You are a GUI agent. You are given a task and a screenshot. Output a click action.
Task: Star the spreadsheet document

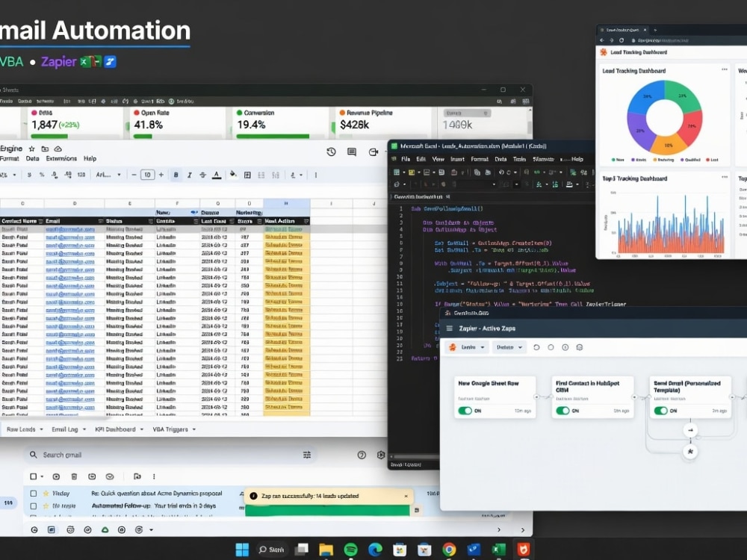32,149
